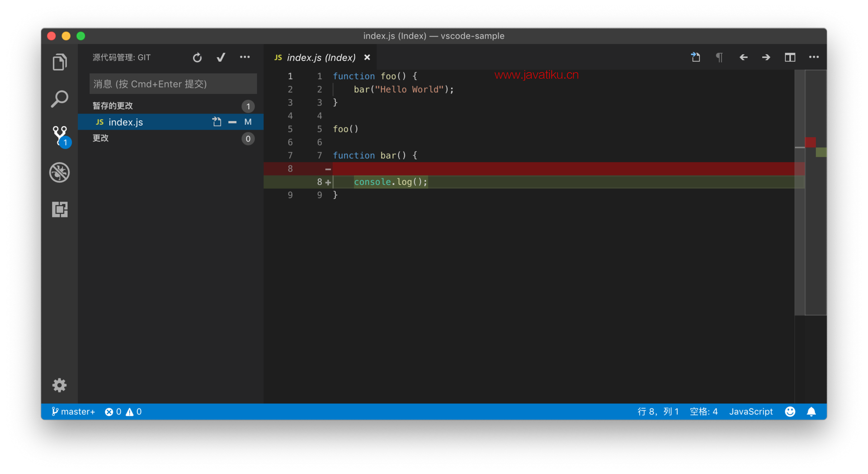
Task: Open editor more actions ellipsis menu
Action: [x=814, y=57]
